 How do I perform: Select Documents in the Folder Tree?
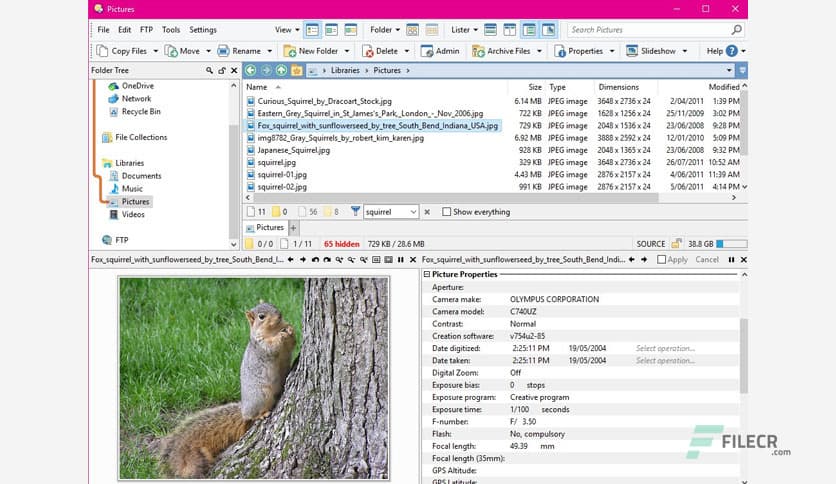coord(141,176)
